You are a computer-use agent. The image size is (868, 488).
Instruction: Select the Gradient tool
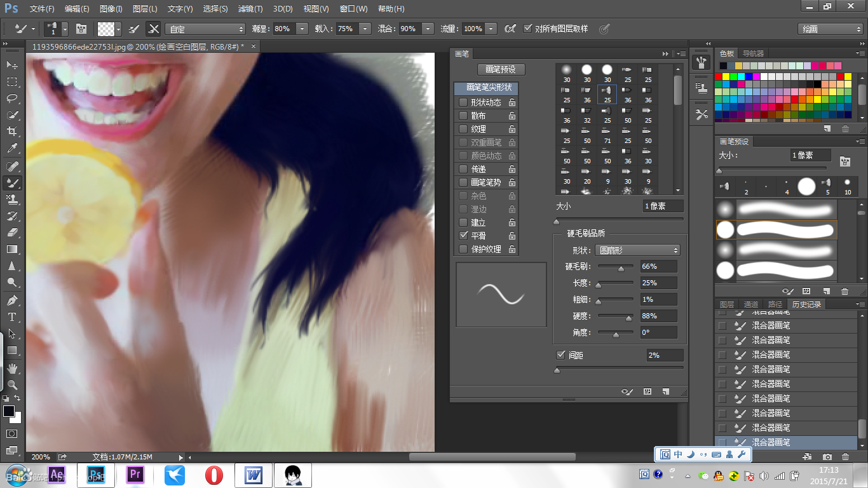[x=12, y=249]
